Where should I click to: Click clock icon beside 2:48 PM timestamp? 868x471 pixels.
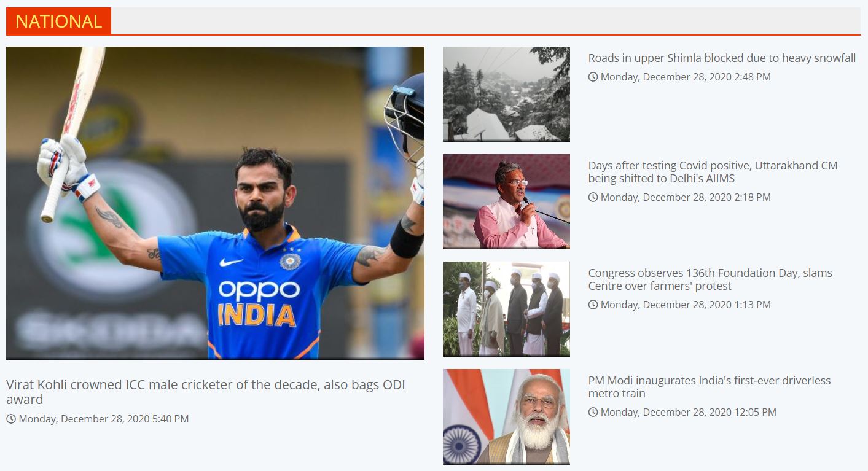(593, 77)
